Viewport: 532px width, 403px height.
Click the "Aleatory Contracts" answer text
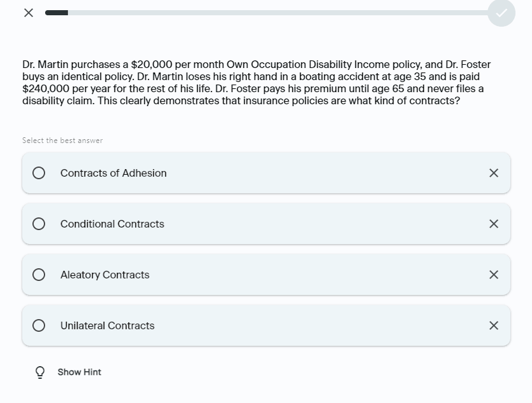point(105,275)
